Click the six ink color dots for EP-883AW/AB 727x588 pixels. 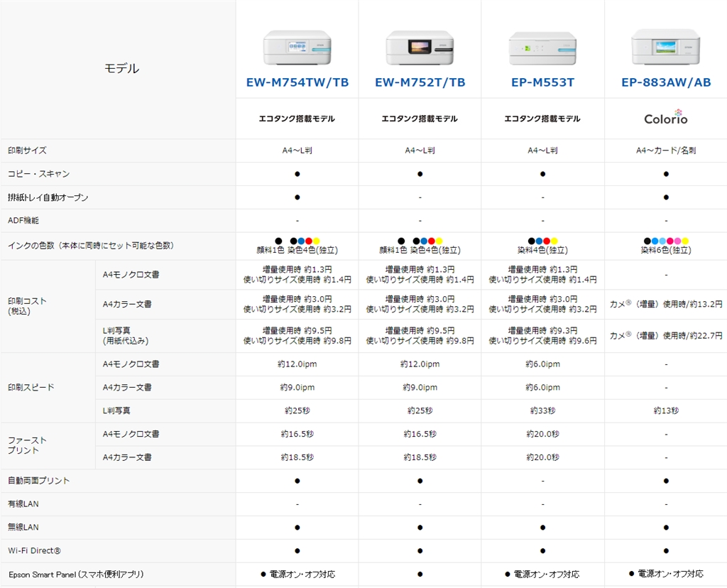point(666,241)
